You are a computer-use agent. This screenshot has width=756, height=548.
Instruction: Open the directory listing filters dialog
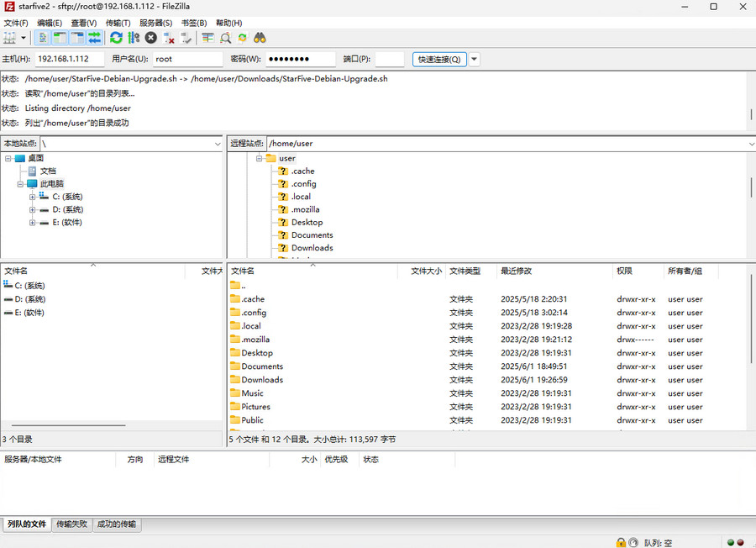[207, 38]
